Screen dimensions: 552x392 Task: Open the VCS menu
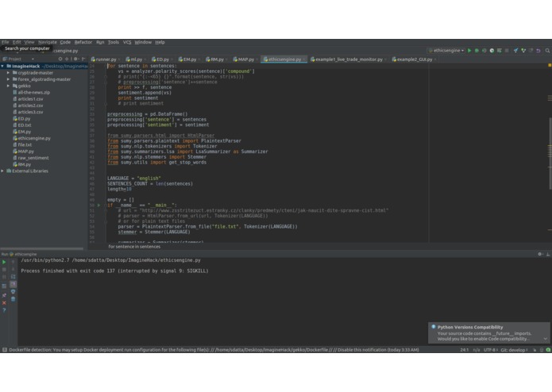tap(127, 42)
